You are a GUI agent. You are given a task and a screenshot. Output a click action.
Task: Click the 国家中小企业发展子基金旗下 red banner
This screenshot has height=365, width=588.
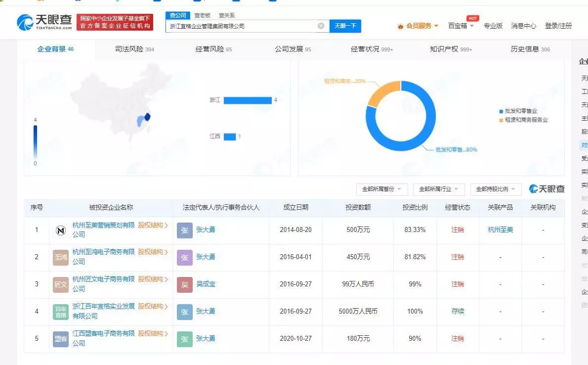tap(115, 22)
